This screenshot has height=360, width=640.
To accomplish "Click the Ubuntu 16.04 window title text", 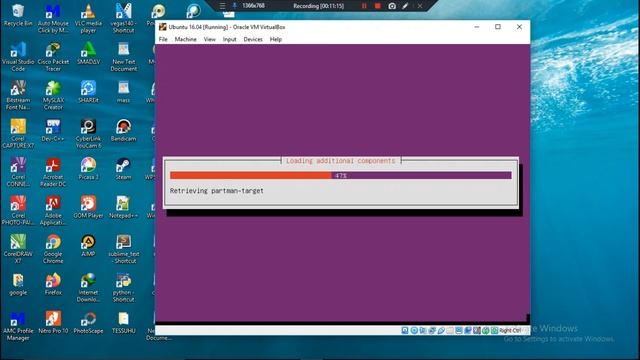I will coord(227,27).
